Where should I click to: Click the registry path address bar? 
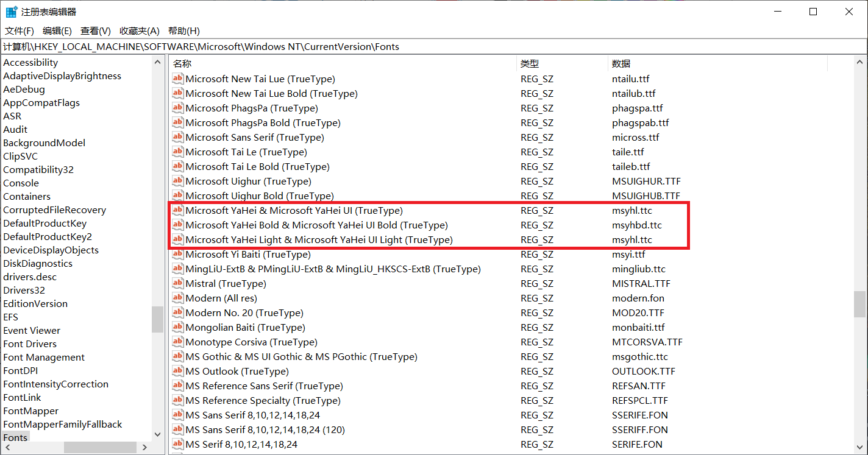click(x=433, y=46)
